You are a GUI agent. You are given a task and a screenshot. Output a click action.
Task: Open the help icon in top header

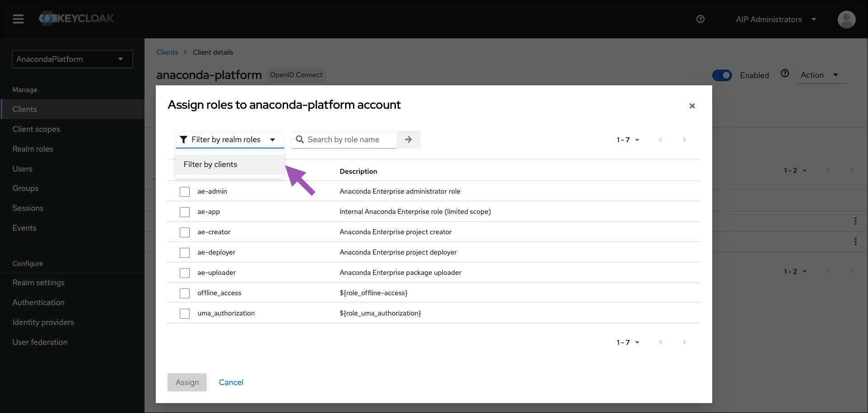[700, 19]
